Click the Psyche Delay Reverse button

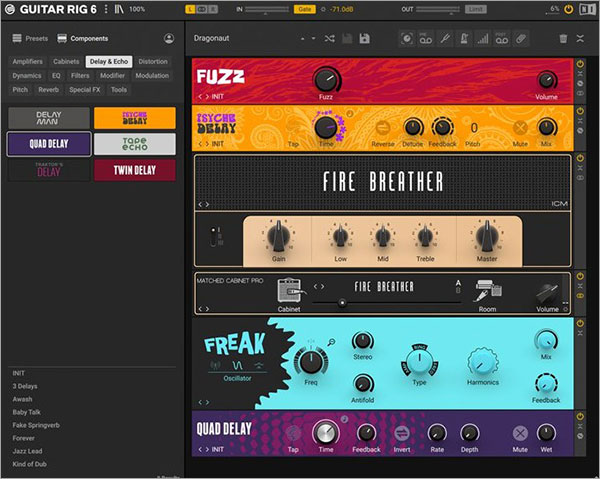[383, 128]
